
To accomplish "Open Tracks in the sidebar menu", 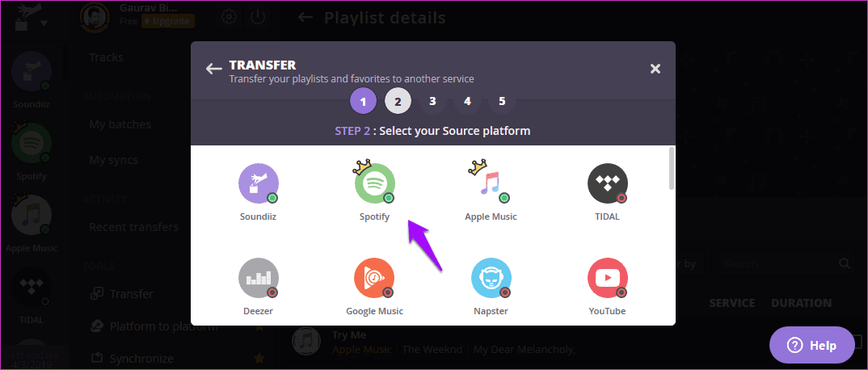I will tap(107, 57).
